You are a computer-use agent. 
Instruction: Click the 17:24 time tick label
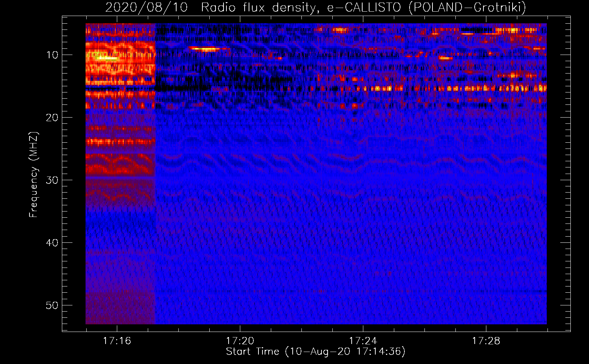tap(363, 341)
